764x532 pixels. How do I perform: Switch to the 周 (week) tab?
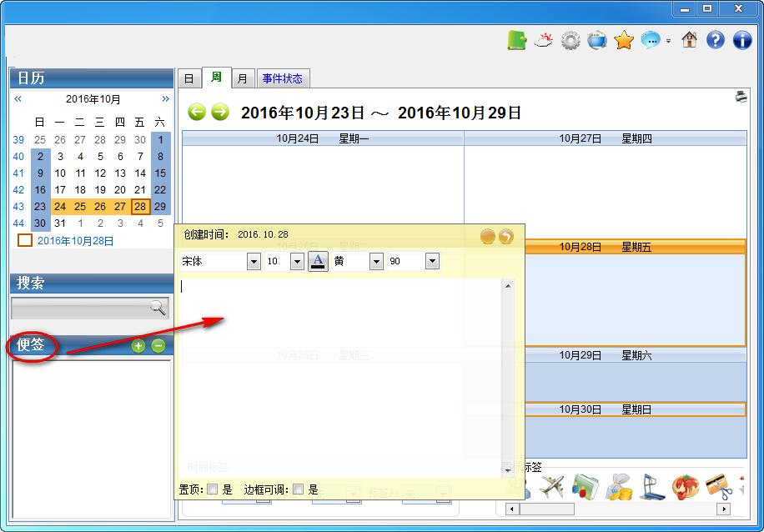pyautogui.click(x=216, y=78)
